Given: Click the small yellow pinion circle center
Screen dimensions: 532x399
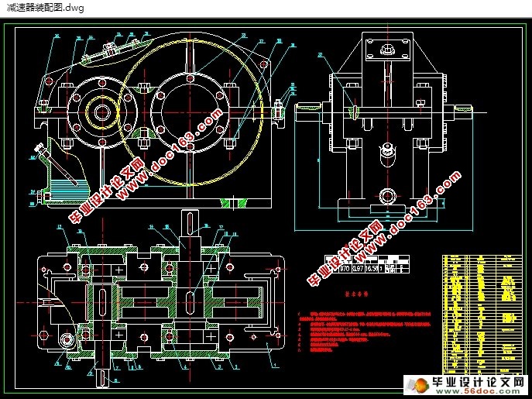Looking at the screenshot, I should (x=102, y=112).
